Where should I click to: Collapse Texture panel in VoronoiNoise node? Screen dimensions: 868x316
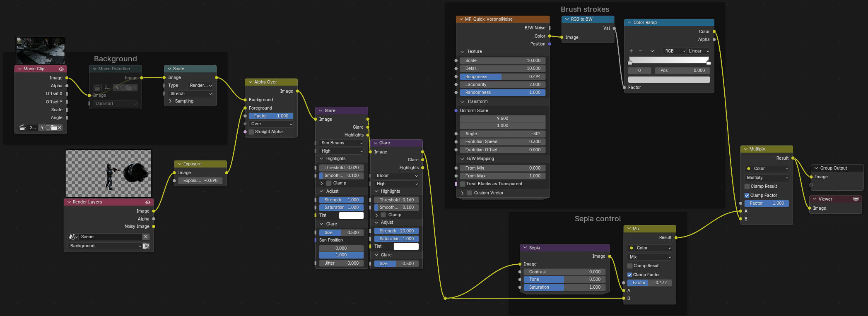point(462,52)
